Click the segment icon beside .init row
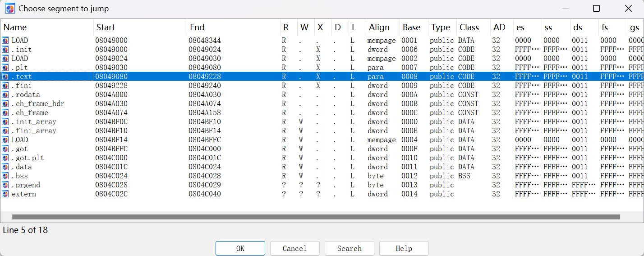This screenshot has width=644, height=256. [x=5, y=50]
